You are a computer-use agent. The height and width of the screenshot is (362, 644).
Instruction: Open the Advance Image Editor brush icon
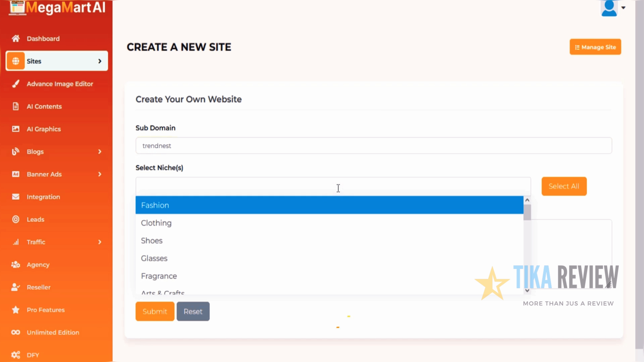16,84
